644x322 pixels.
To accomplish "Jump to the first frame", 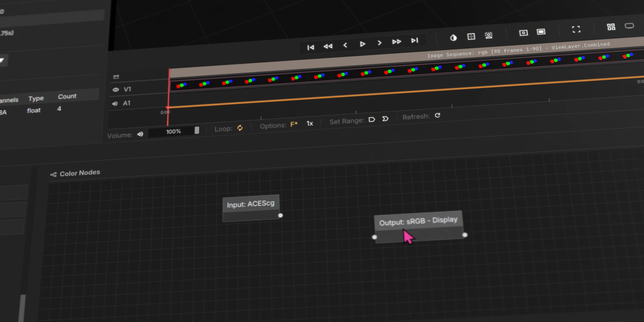I will [x=310, y=47].
